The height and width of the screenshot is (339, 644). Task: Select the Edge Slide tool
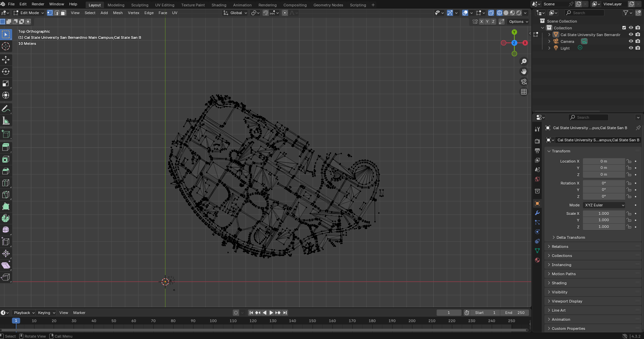6,242
